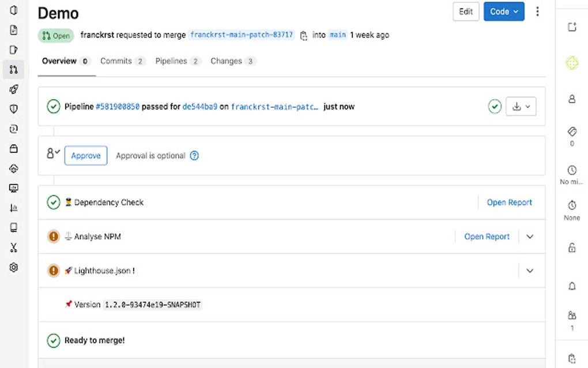Screen dimensions: 588x368
Task: Toggle the right sidebar expand control
Action: click(x=571, y=26)
